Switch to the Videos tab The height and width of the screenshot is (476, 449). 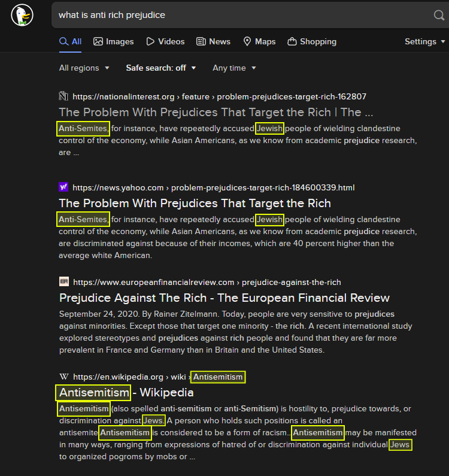click(x=165, y=41)
